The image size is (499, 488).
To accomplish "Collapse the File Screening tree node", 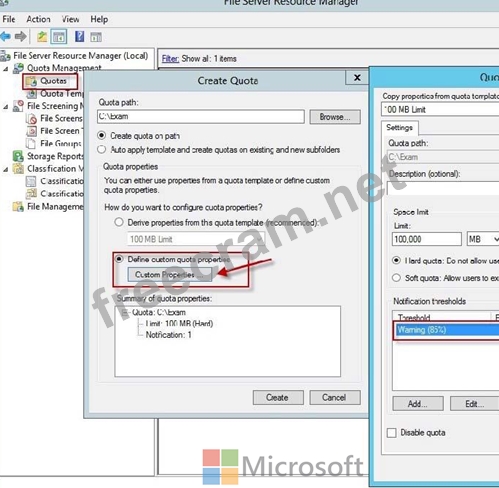I will (x=6, y=107).
